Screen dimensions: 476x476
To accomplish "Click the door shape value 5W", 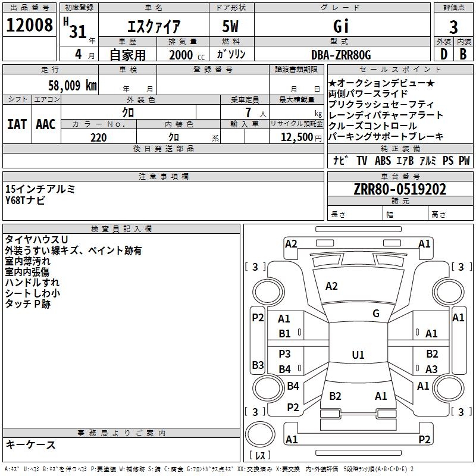I will tap(230, 26).
